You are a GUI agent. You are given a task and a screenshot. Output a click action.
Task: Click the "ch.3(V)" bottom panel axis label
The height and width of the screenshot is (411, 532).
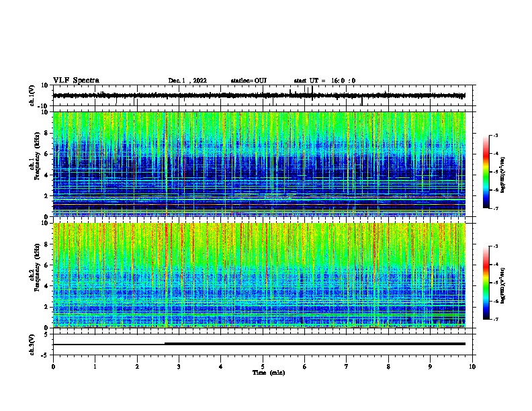point(32,345)
